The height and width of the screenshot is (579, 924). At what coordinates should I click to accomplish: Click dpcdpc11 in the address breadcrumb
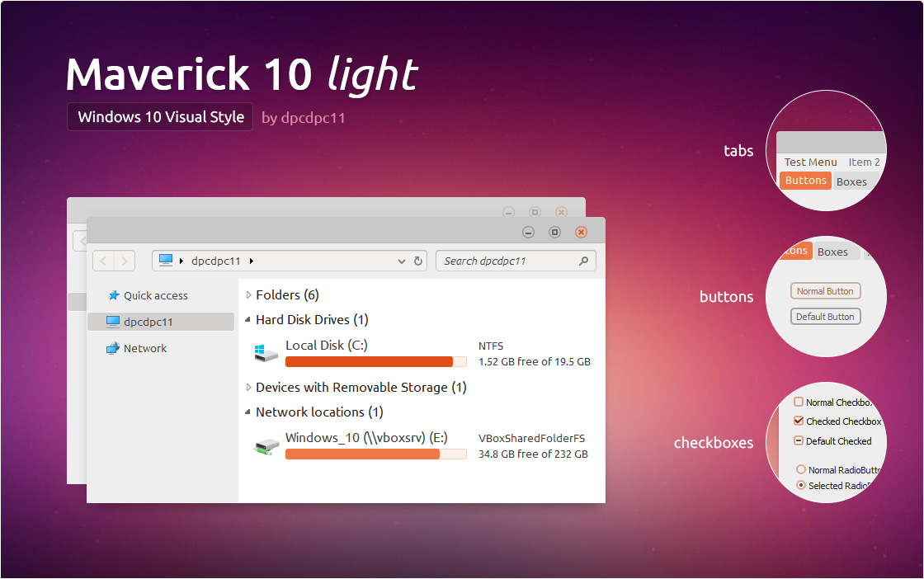pos(215,261)
